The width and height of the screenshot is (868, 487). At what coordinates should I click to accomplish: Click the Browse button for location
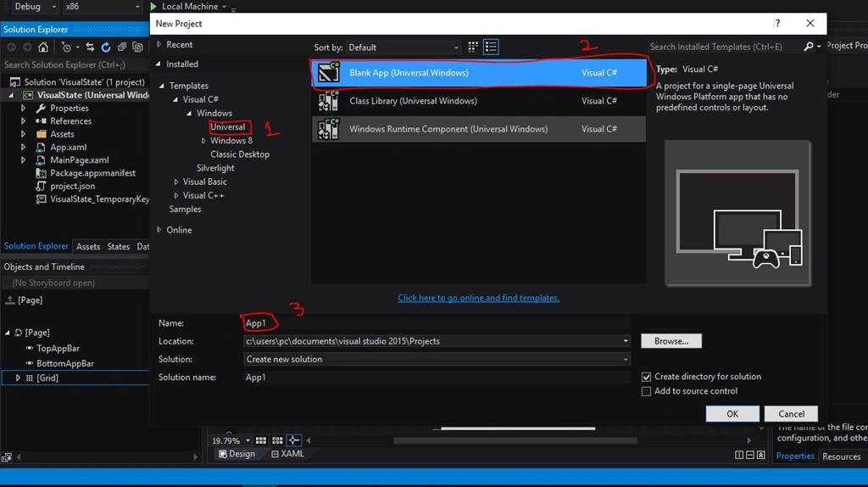(671, 341)
